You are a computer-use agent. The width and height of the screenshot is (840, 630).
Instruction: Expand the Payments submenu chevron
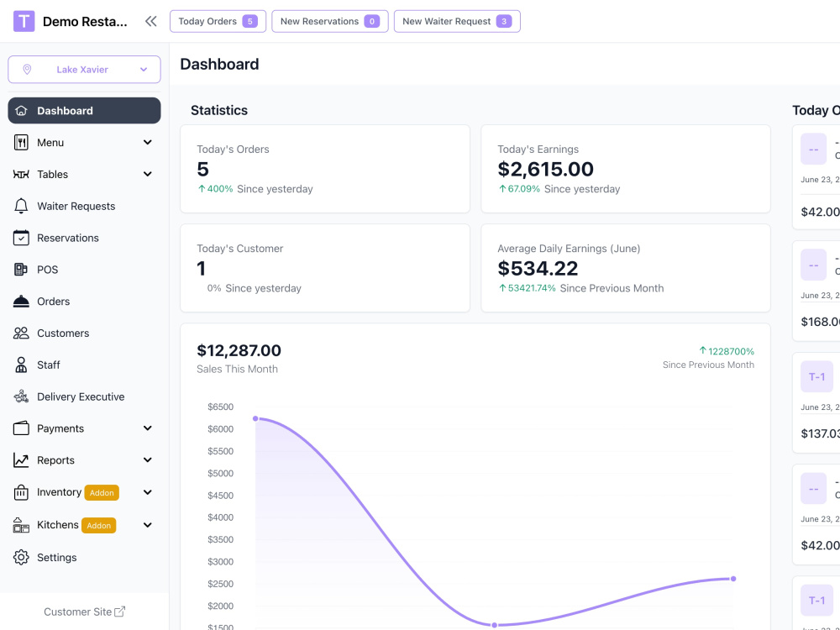(147, 428)
